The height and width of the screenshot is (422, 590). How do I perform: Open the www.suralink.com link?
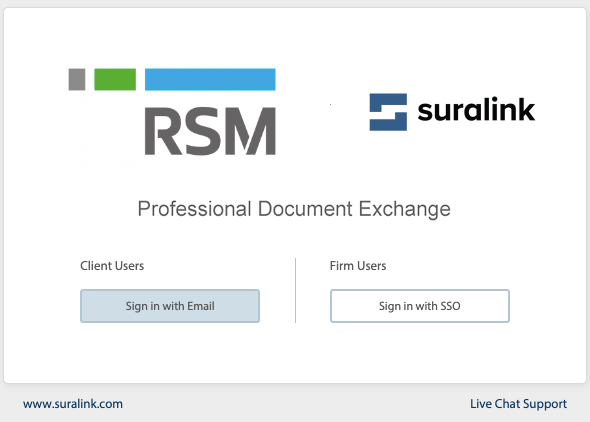pos(73,404)
